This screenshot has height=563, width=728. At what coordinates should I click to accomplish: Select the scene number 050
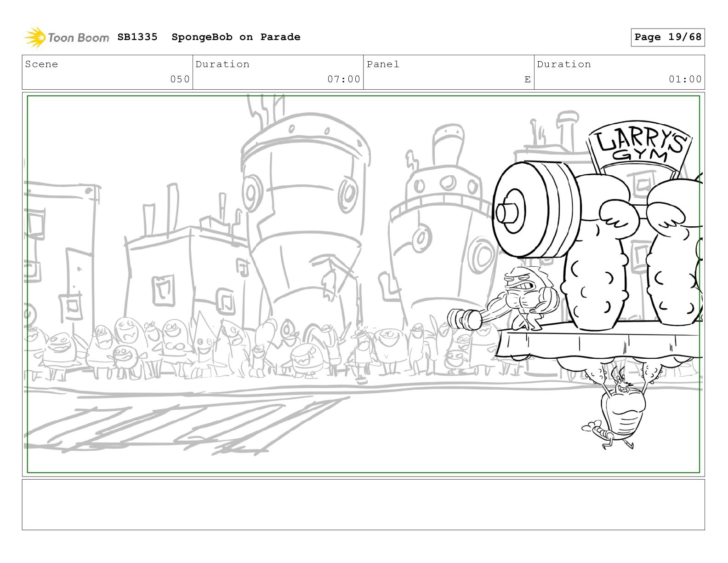(180, 79)
